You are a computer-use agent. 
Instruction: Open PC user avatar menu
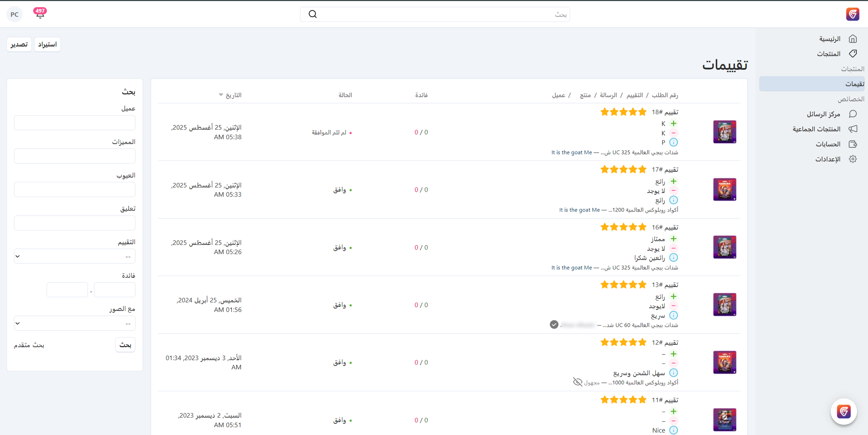(x=15, y=14)
